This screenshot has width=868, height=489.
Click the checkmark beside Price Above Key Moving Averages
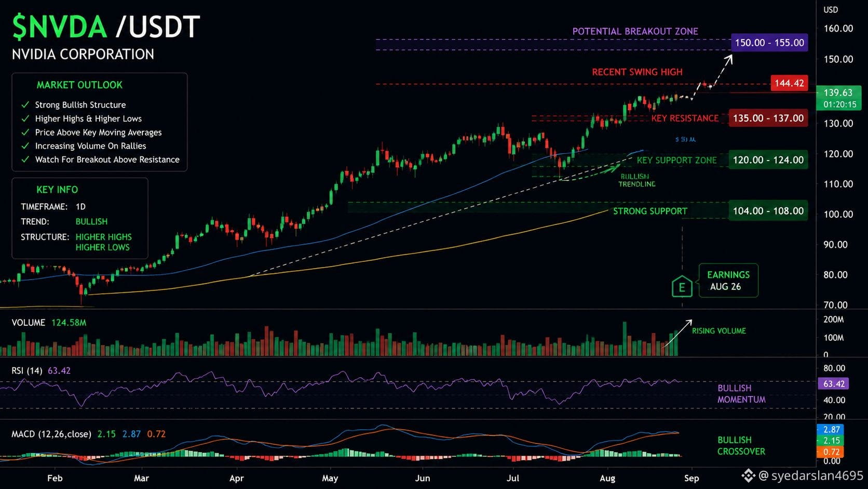[25, 133]
